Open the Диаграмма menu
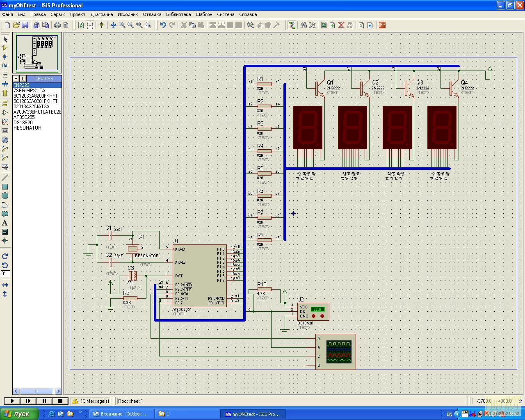525x420 pixels. pos(102,14)
